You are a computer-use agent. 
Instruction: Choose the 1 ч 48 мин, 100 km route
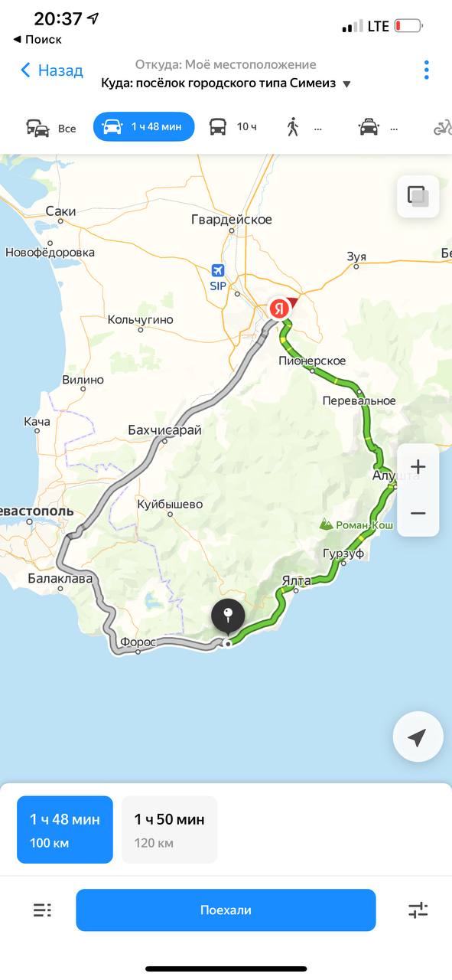(x=65, y=830)
